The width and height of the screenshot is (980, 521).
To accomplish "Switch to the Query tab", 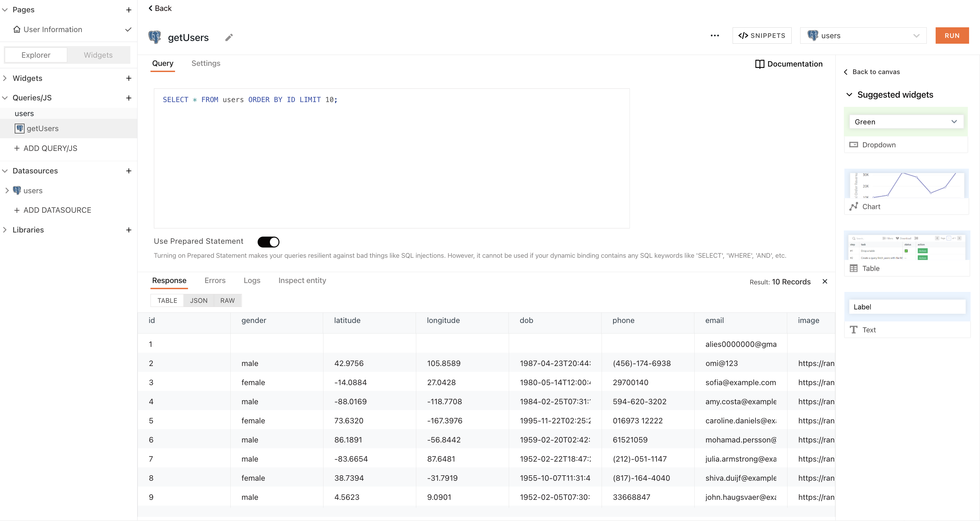I will [162, 64].
